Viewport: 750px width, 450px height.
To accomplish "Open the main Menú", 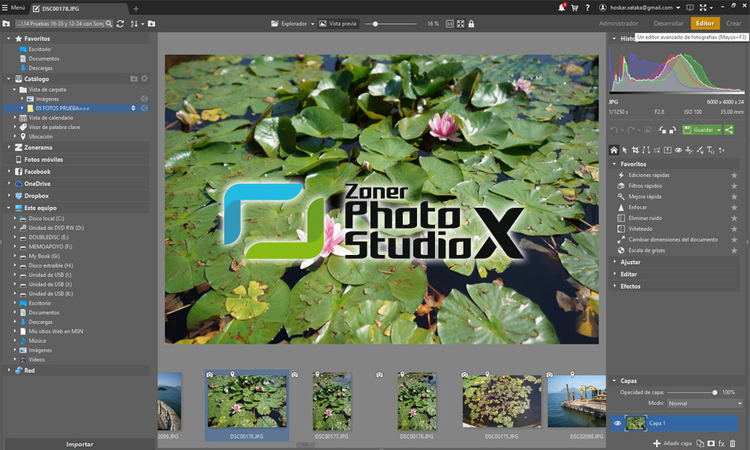I will point(13,8).
